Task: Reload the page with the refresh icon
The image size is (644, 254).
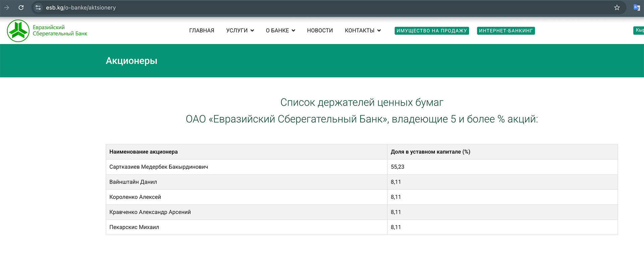Action: coord(21,7)
